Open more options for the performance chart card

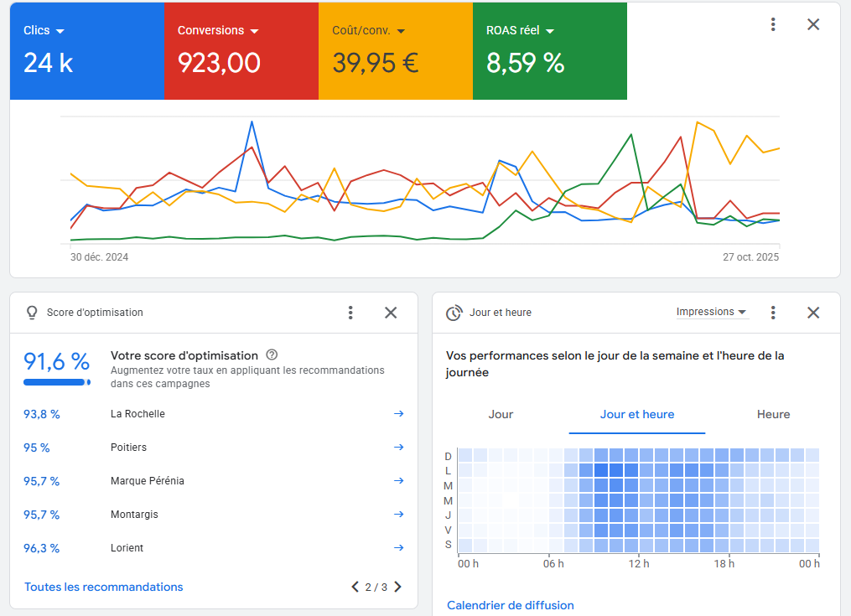(x=773, y=24)
